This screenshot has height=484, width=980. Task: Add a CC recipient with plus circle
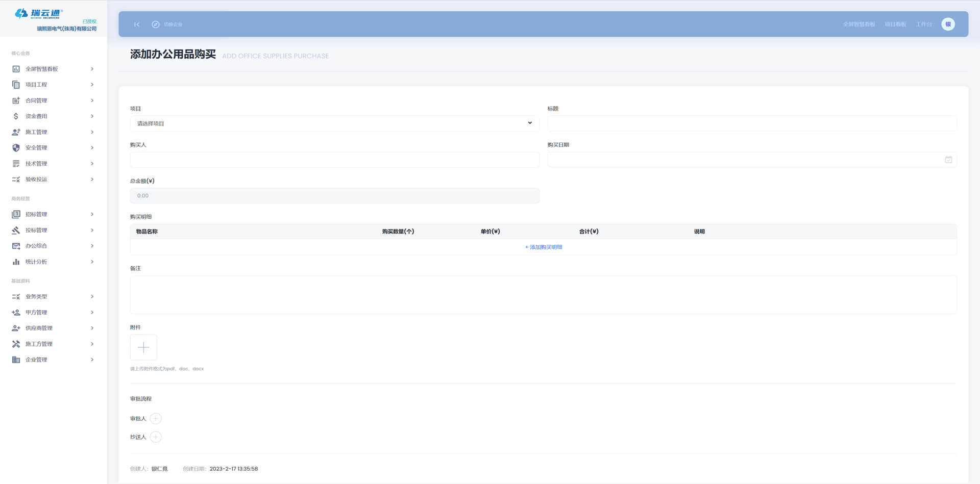[x=156, y=437]
